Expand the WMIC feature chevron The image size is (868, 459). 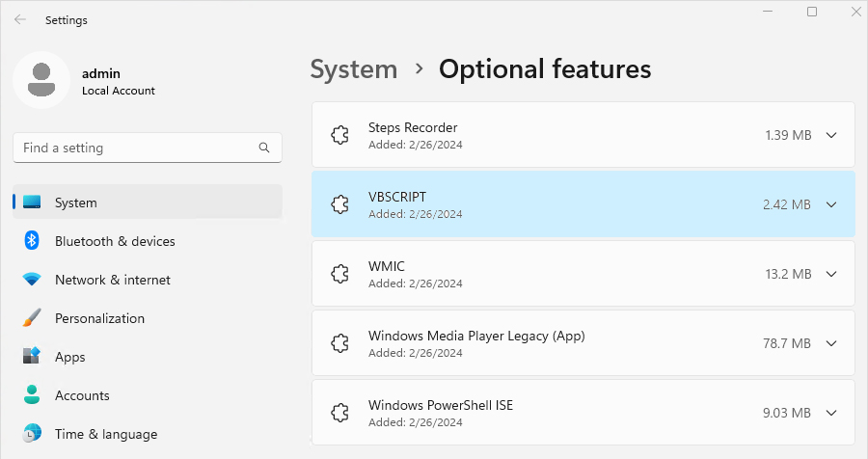(x=831, y=274)
